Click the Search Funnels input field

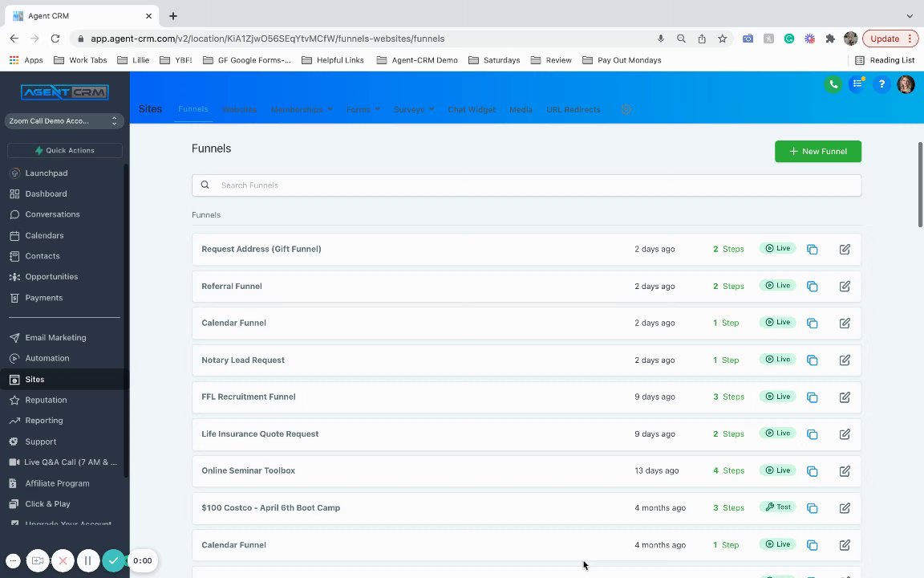coord(526,185)
